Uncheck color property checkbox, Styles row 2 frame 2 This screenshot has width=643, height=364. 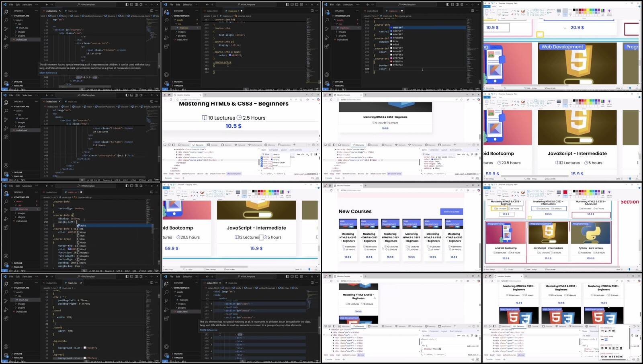(262, 159)
